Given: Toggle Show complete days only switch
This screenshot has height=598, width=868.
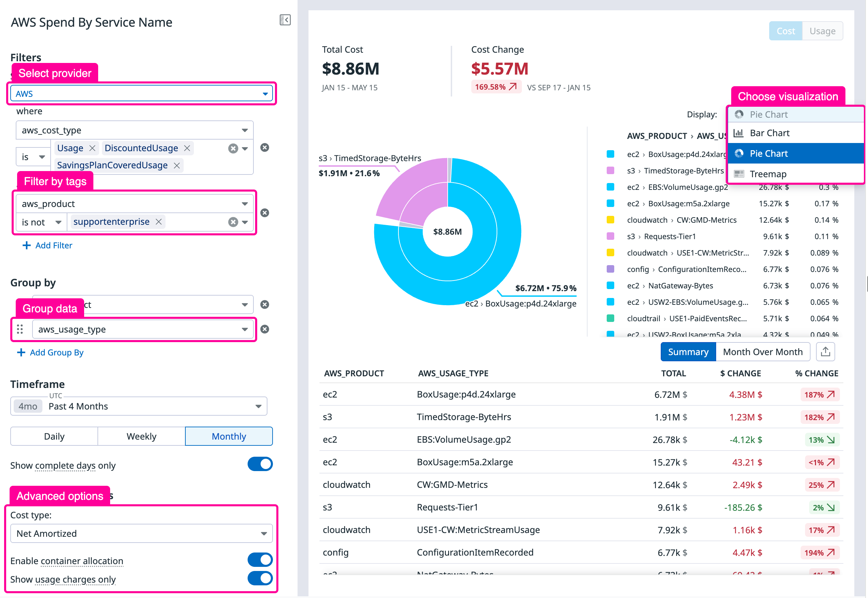Looking at the screenshot, I should (260, 464).
